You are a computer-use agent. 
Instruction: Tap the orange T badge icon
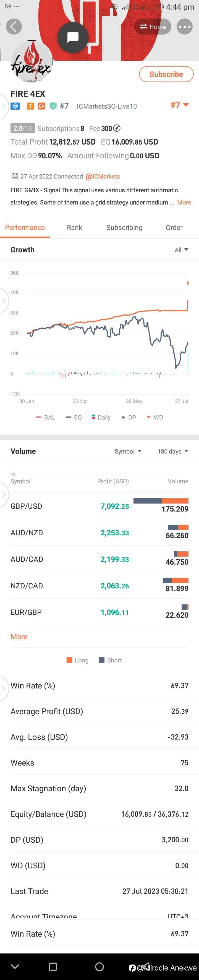coord(30,106)
